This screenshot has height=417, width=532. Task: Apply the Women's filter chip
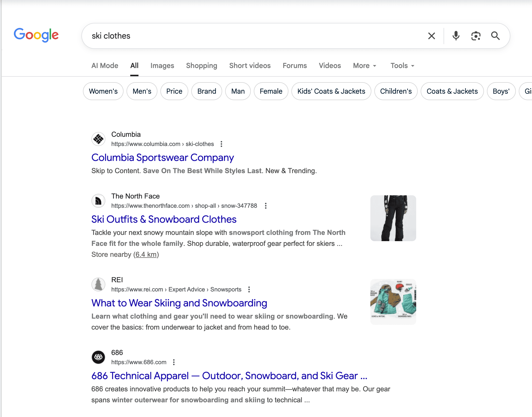[x=103, y=91]
